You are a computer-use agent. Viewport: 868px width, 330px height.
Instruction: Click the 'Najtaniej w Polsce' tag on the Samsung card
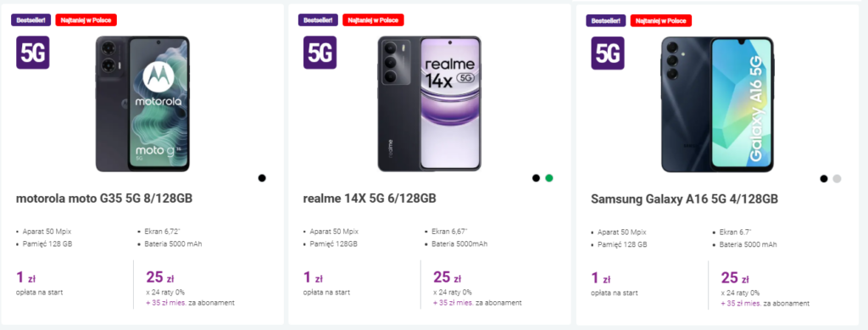(661, 20)
